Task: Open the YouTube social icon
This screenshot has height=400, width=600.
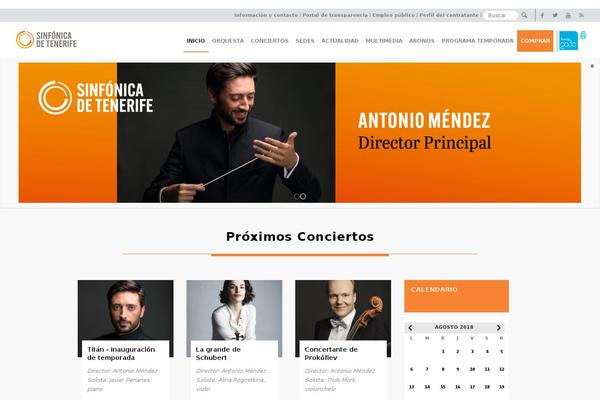Action: (568, 15)
